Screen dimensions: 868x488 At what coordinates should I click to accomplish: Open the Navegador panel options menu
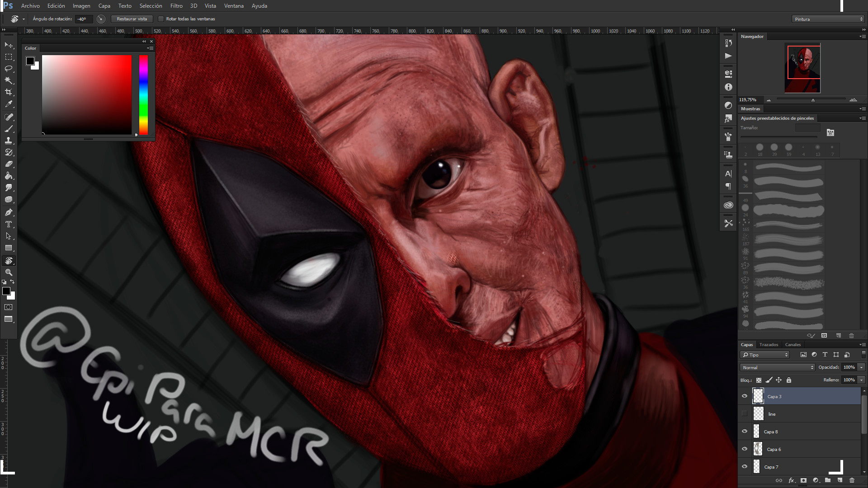pos(862,37)
